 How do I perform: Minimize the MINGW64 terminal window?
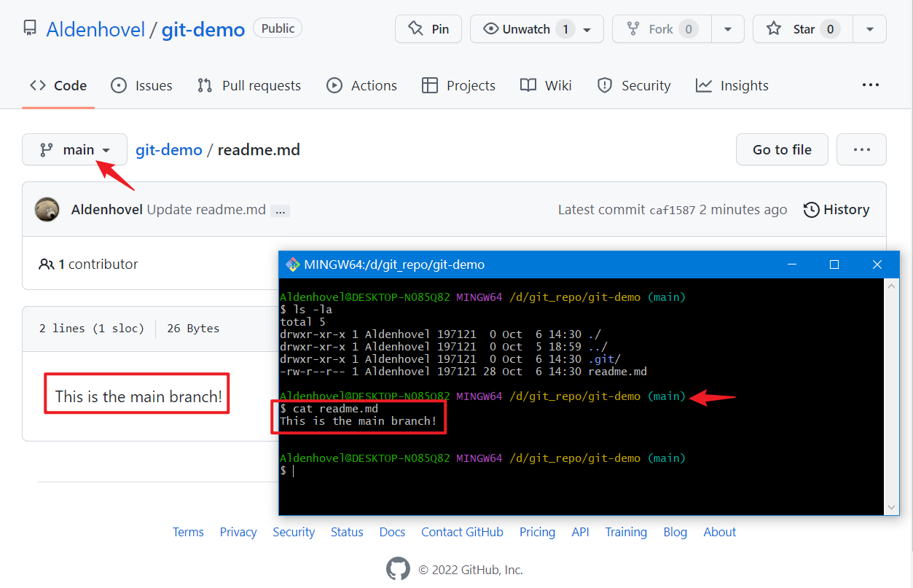(x=794, y=264)
